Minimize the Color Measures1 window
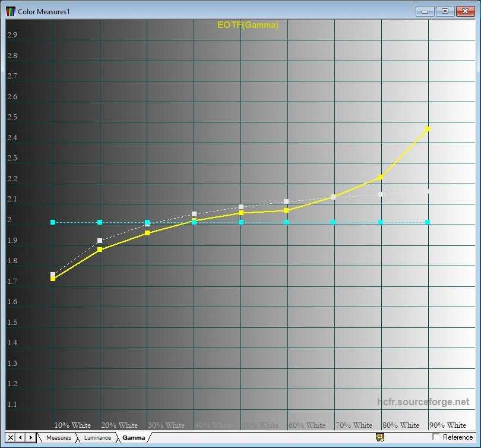This screenshot has width=481, height=448. click(425, 11)
